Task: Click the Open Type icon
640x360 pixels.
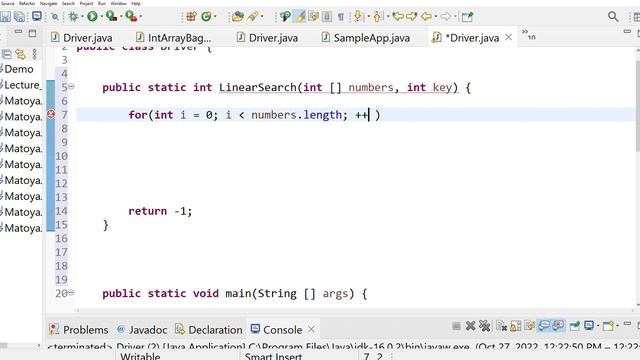Action: click(238, 16)
